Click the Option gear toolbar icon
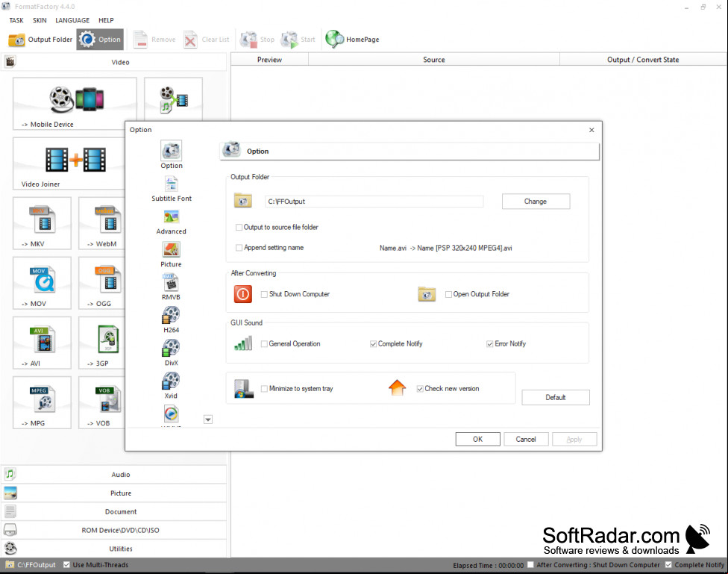Image resolution: width=728 pixels, height=574 pixels. 87,40
